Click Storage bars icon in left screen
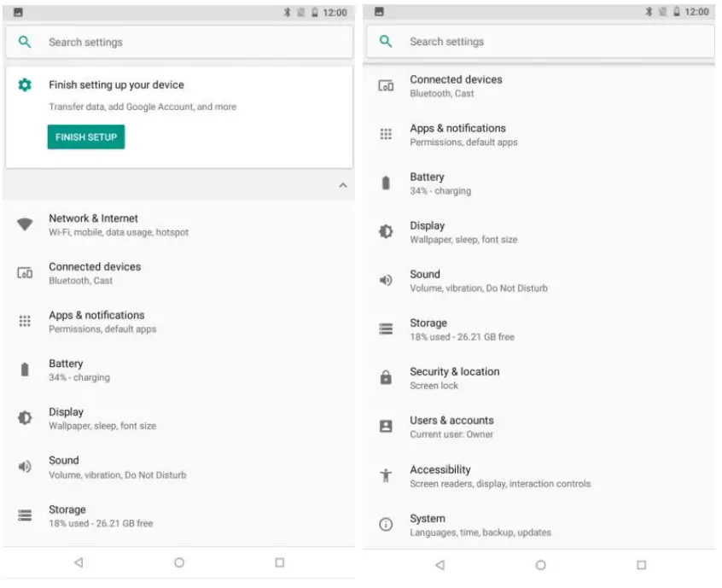This screenshot has width=722, height=588. point(25,515)
